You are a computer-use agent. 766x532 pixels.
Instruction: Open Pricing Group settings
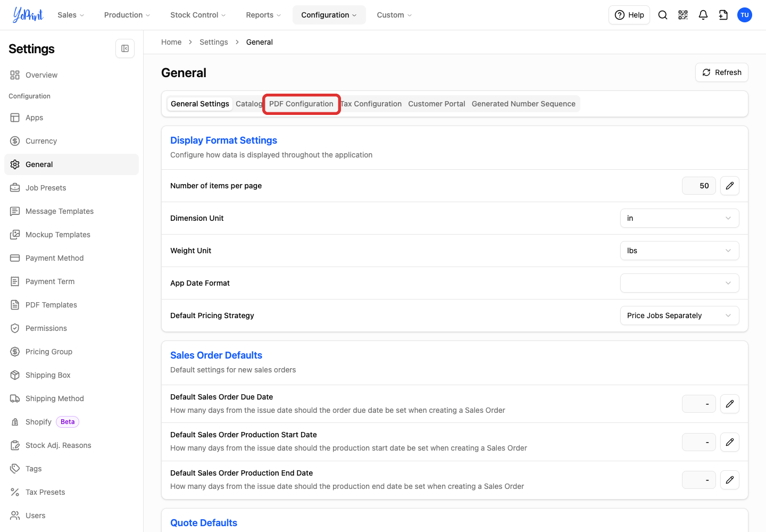(71, 352)
